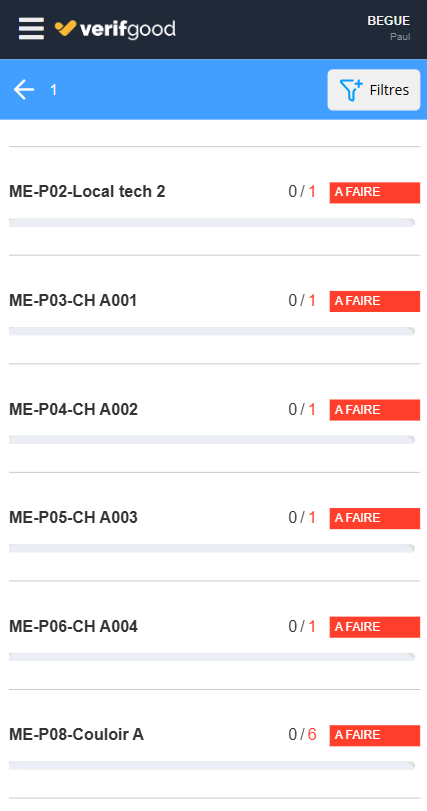Select ME-P02-Local tech 2 row

pyautogui.click(x=215, y=201)
